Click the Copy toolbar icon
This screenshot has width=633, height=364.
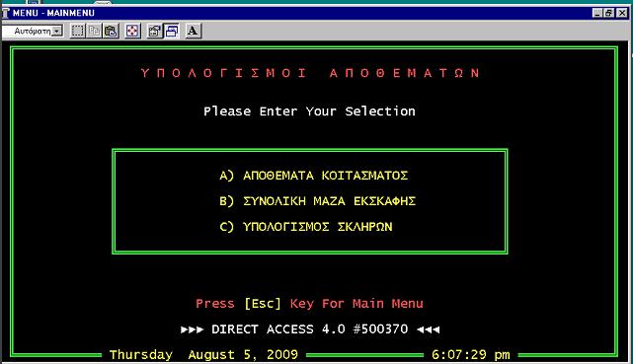(94, 31)
